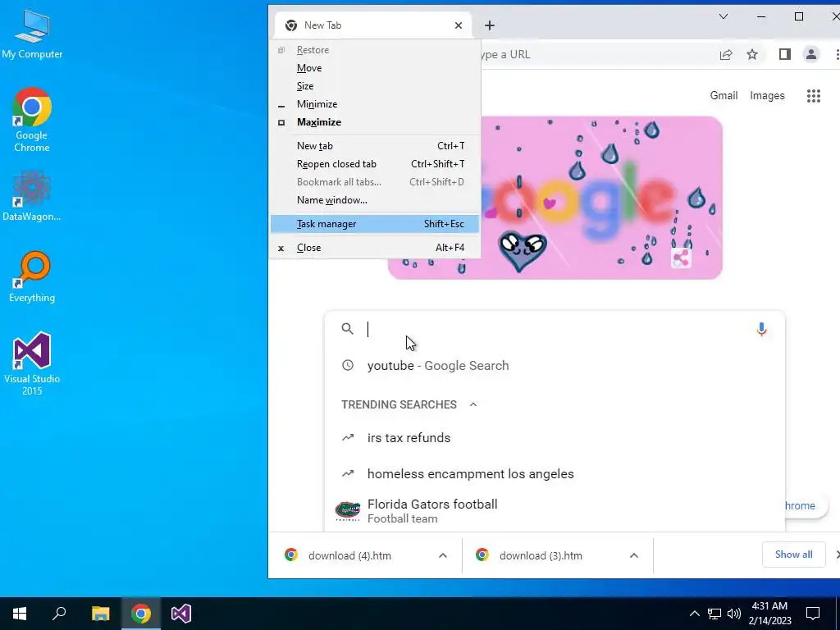
Task: Select irs tax refunds suggestion
Action: (555, 438)
